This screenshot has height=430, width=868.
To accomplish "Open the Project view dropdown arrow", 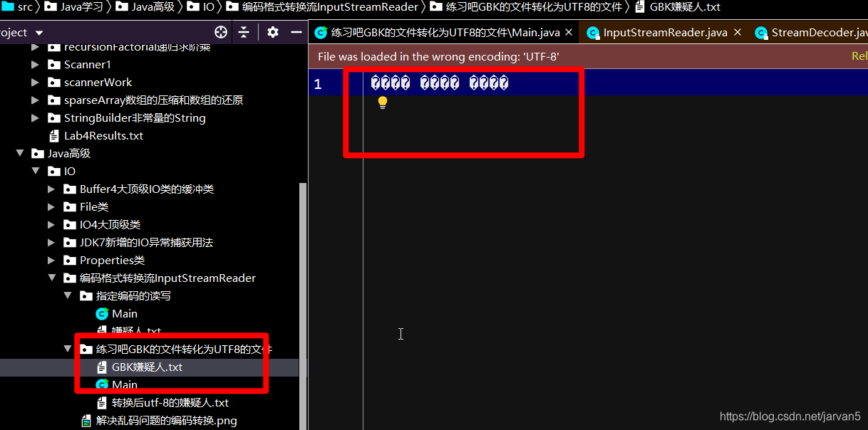I will [39, 33].
